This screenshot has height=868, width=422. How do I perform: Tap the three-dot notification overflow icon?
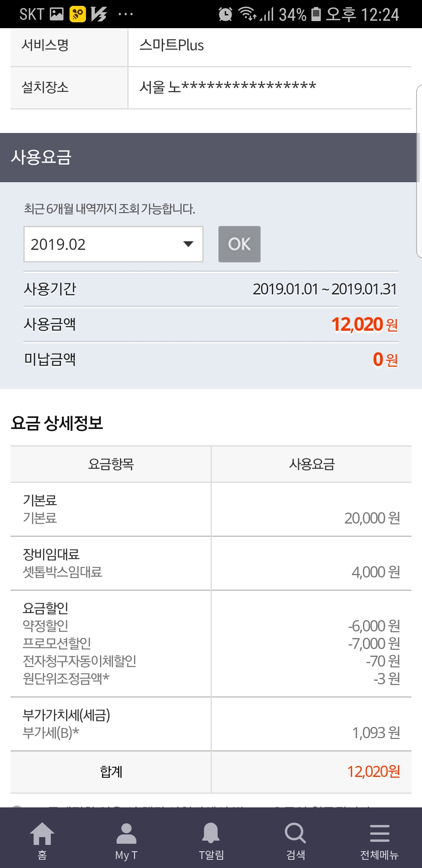[125, 14]
